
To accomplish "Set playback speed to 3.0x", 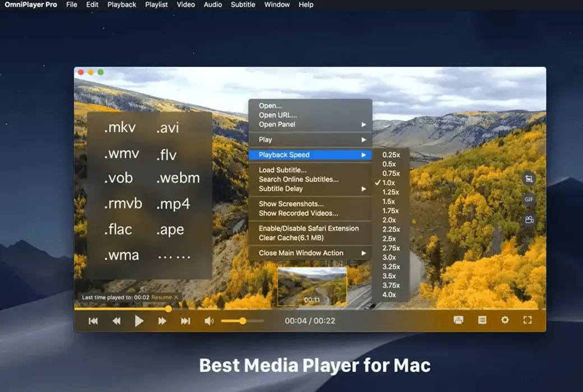I will tap(391, 257).
